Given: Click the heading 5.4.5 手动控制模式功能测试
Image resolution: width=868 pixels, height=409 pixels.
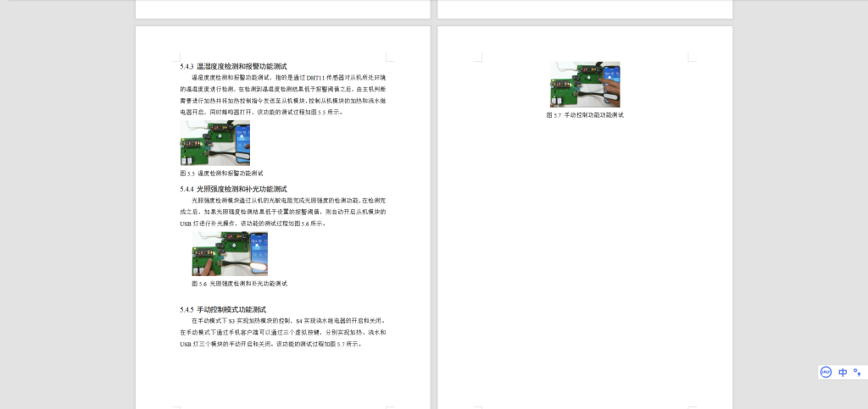Looking at the screenshot, I should point(223,310).
